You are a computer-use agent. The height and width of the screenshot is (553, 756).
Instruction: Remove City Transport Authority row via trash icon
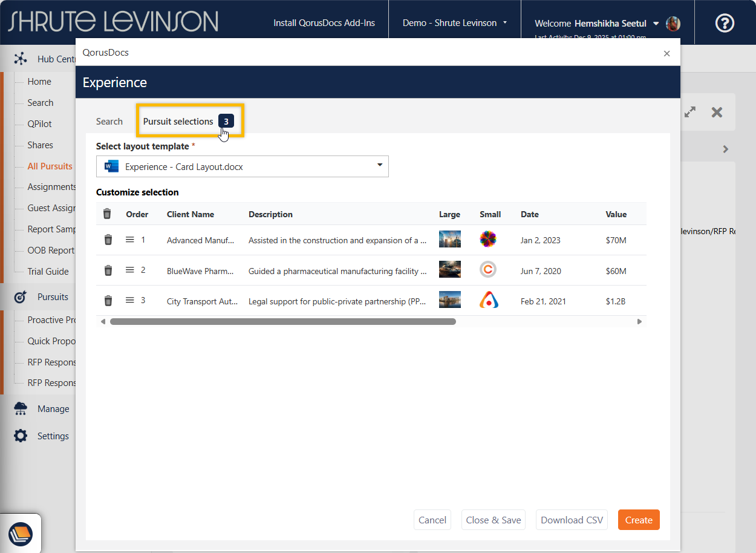108,301
